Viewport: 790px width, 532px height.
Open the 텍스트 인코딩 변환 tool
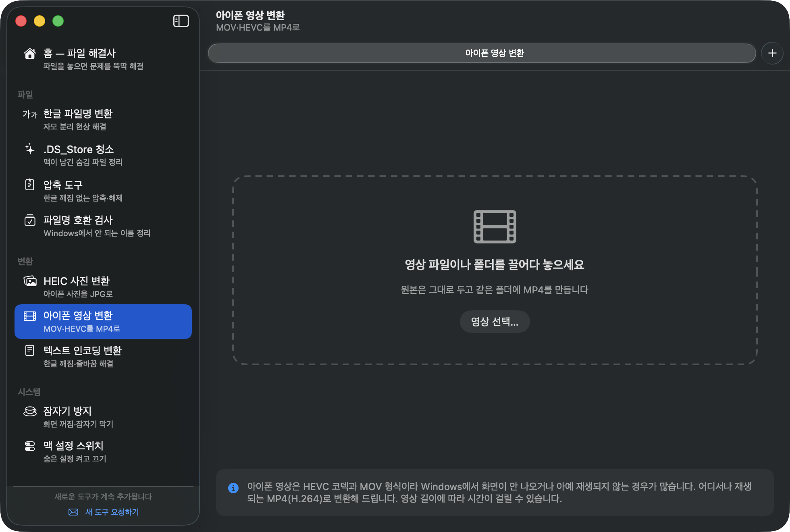coord(103,356)
